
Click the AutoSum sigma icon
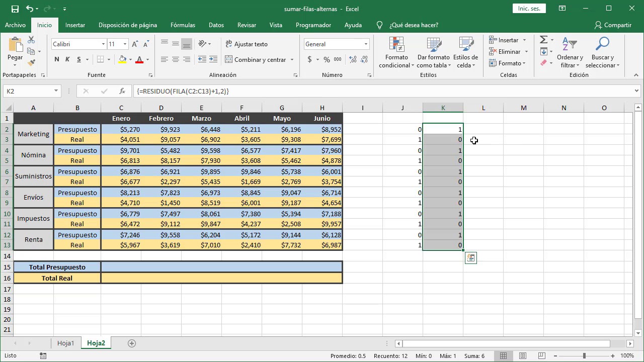coord(543,40)
